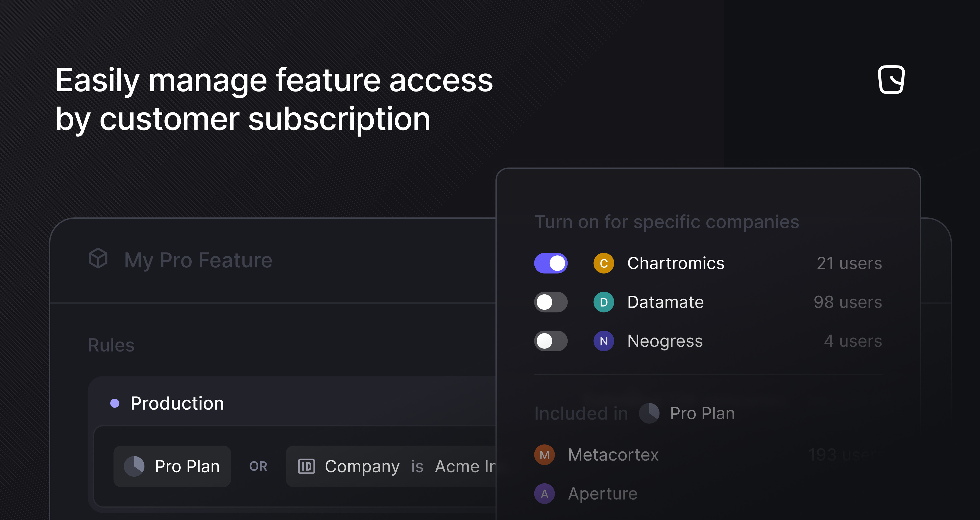Click the ID badge icon in the Company rule

click(x=307, y=466)
